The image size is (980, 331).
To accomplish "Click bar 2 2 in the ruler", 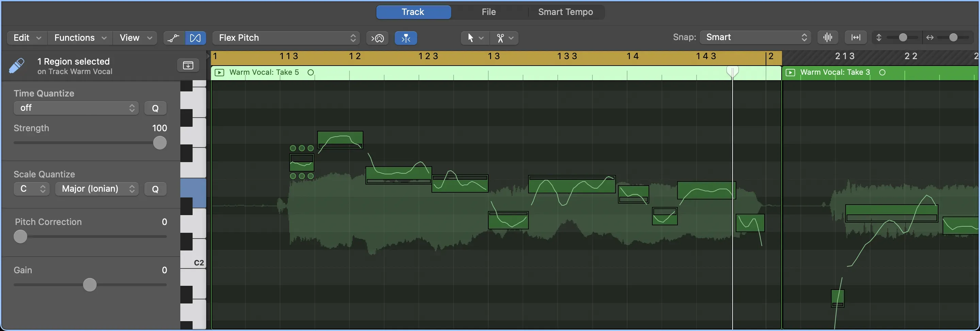I will (x=911, y=56).
